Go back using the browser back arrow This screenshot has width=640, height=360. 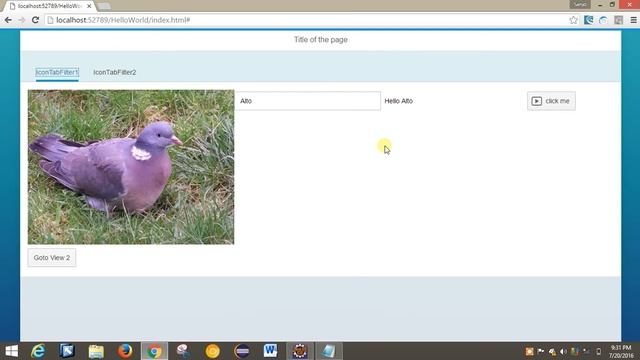click(x=8, y=20)
